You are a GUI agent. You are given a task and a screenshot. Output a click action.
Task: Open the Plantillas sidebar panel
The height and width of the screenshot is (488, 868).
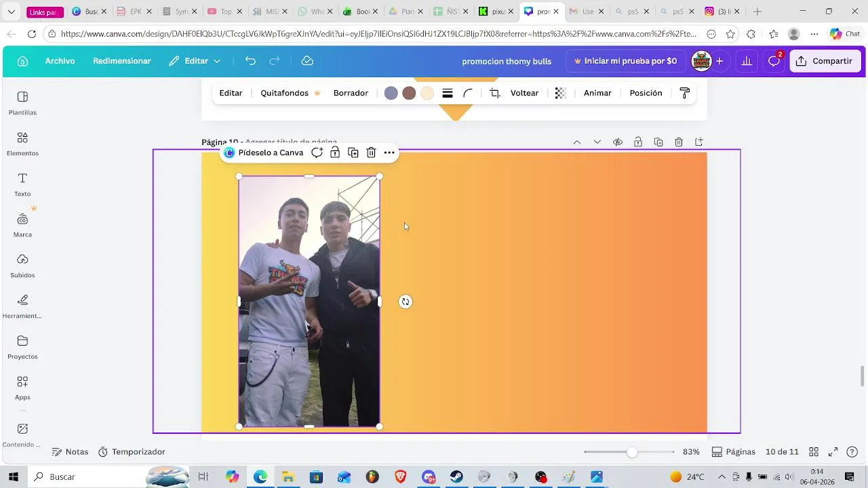[22, 103]
